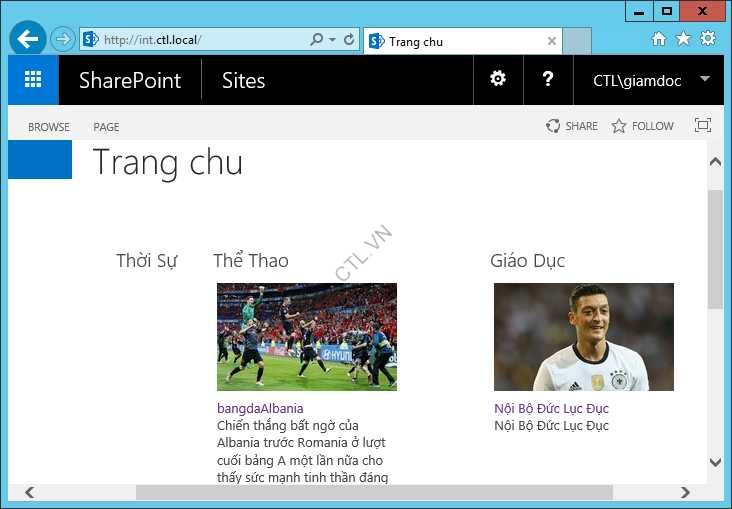Open the bangdaAlbania article link
732x509 pixels.
point(260,408)
